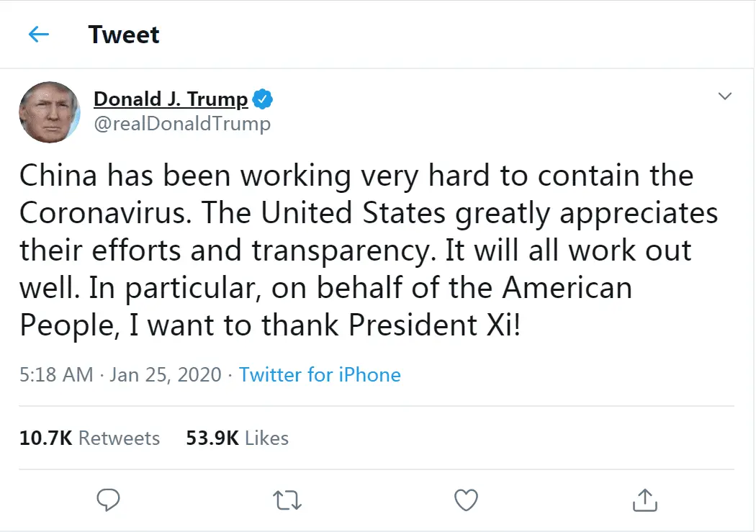Click the blue verified badge

(263, 99)
